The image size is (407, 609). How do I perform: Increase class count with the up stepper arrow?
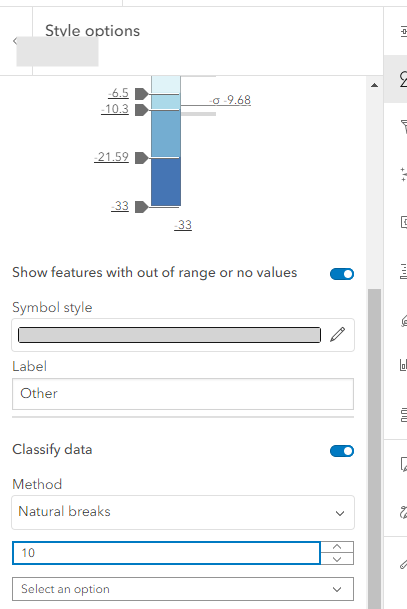[x=337, y=547]
